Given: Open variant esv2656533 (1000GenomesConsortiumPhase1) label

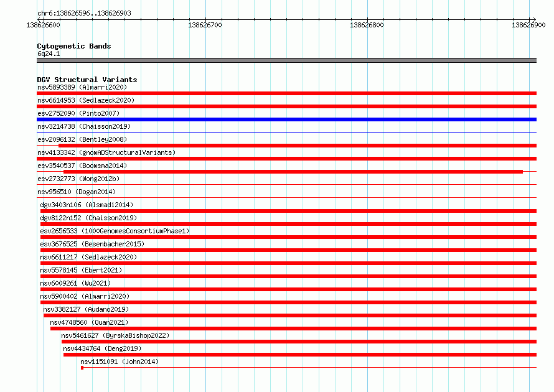Looking at the screenshot, I should tap(115, 231).
